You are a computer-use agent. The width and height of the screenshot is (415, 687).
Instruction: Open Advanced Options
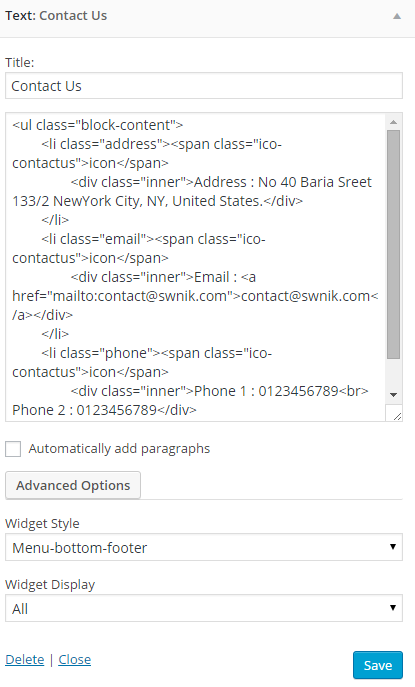pos(73,485)
